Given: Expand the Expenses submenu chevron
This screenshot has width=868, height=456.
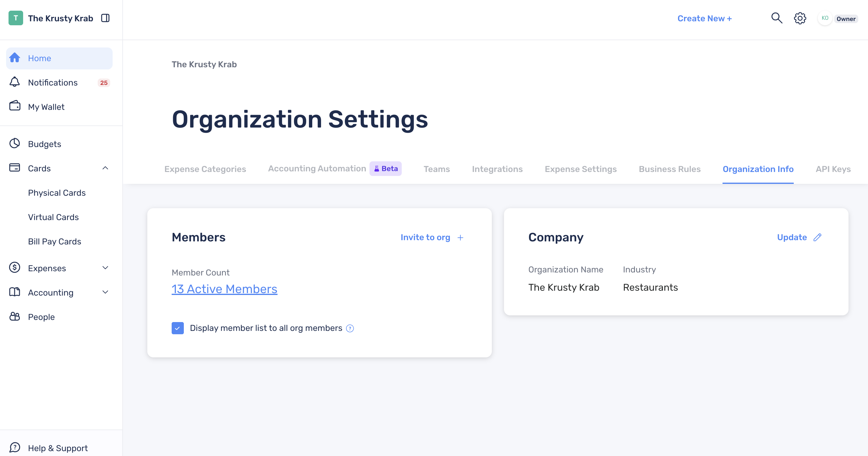Looking at the screenshot, I should 105,268.
